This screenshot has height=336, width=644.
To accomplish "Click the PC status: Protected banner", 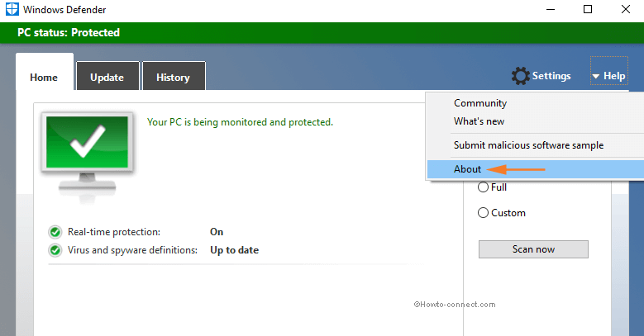I will click(x=322, y=33).
